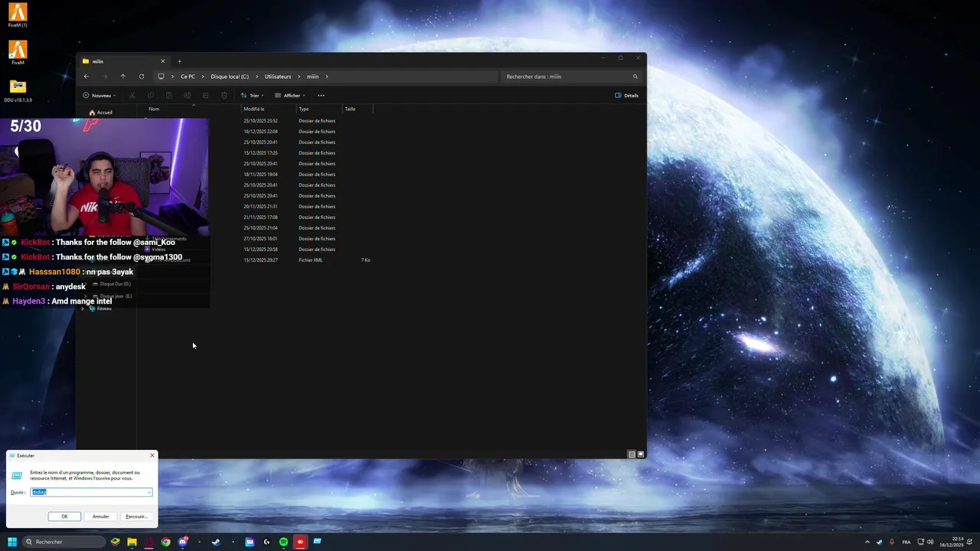
Task: Open Discord from the taskbar
Action: [183, 542]
